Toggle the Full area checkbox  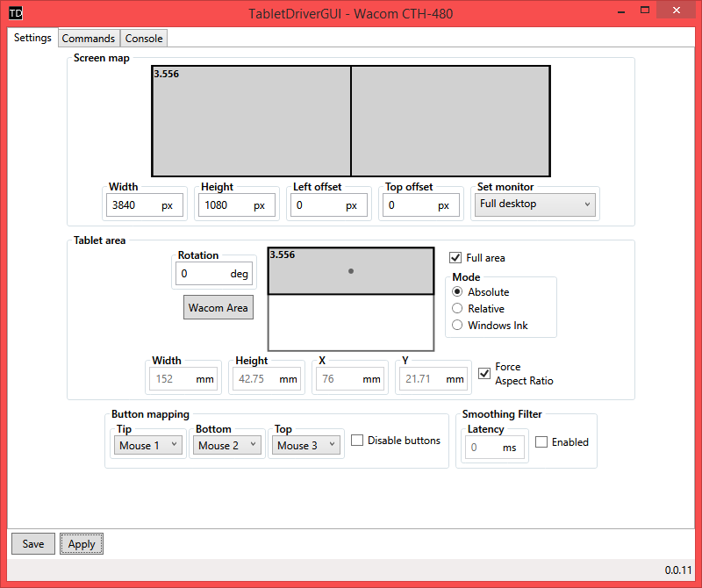455,258
